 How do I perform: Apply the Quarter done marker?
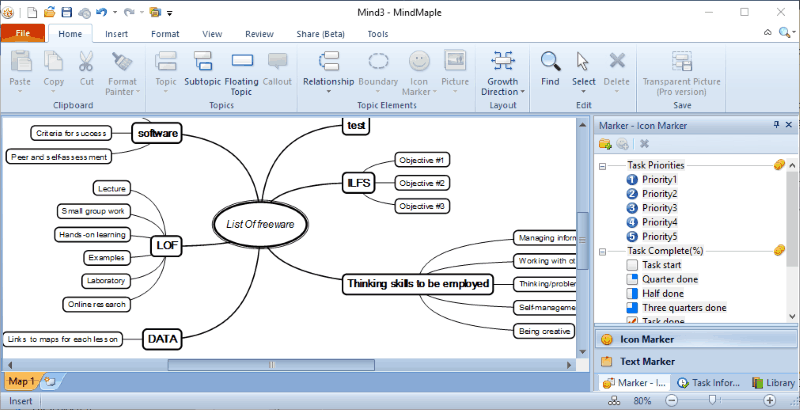pos(632,279)
